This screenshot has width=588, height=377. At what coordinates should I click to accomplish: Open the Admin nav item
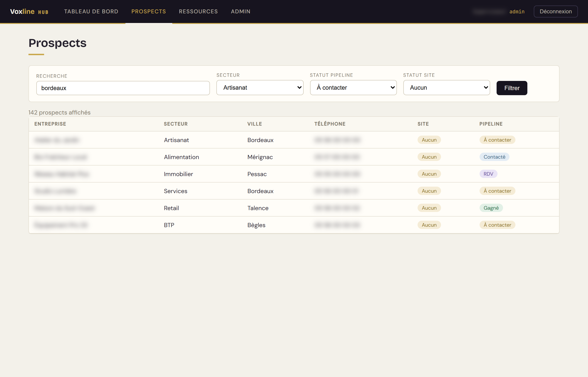tap(240, 11)
